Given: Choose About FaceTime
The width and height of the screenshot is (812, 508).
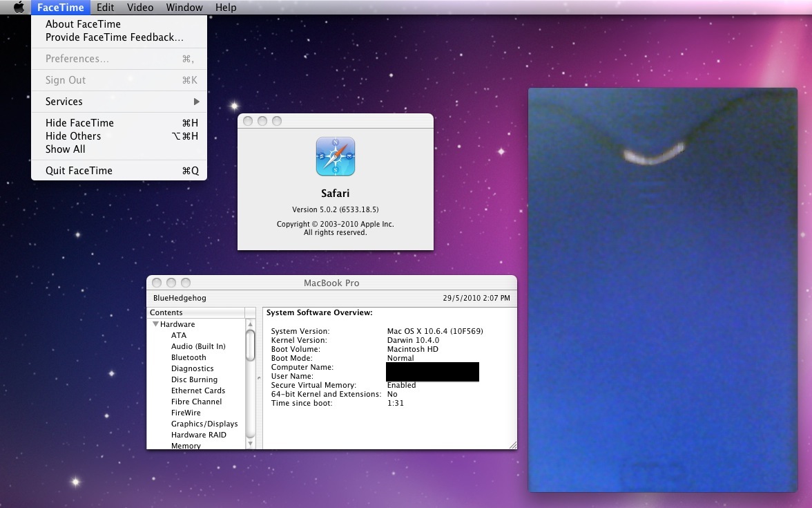Looking at the screenshot, I should coord(119,24).
